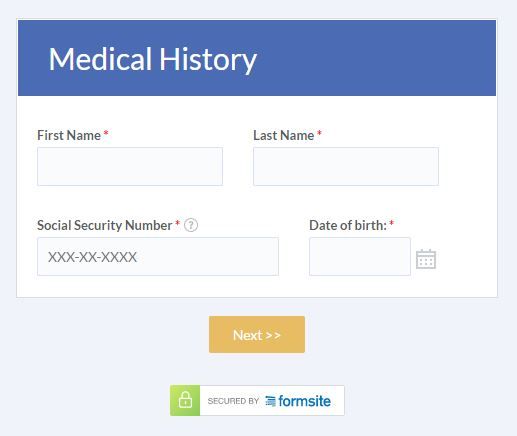Click the First Name label

[x=69, y=135]
